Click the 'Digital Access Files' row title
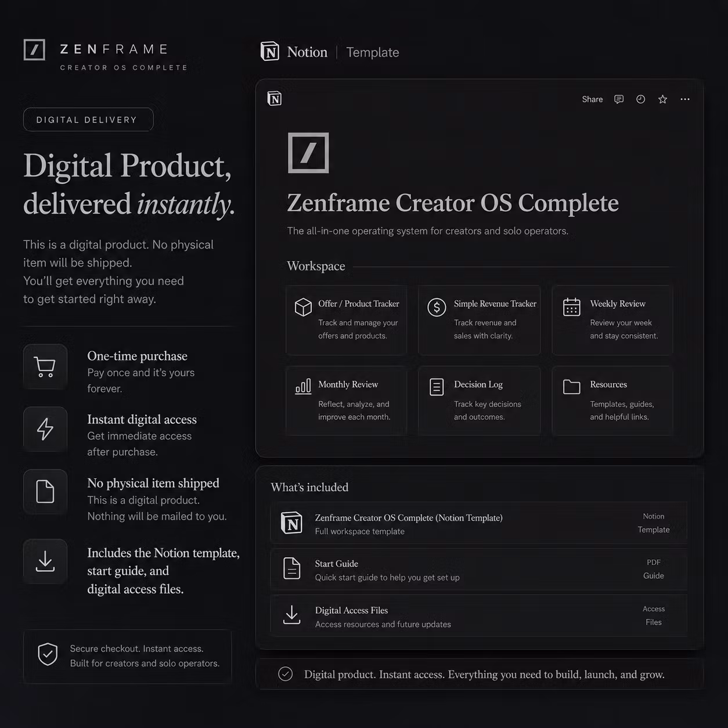 pyautogui.click(x=351, y=610)
